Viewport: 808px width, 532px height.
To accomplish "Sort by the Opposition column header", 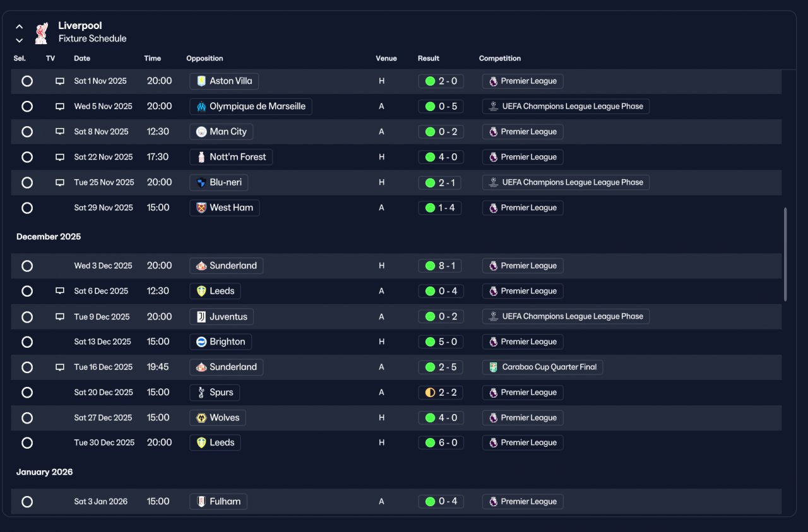I will pos(205,58).
